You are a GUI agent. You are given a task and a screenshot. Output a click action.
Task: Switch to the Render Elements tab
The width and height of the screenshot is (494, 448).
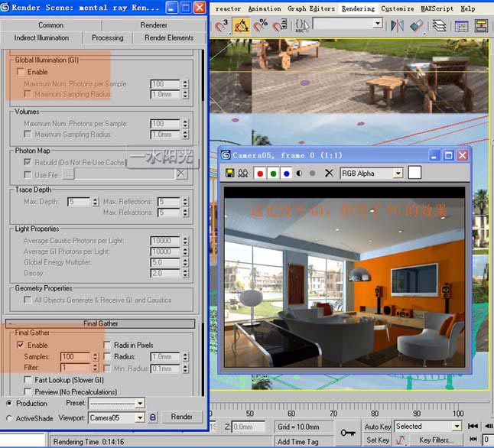point(169,37)
